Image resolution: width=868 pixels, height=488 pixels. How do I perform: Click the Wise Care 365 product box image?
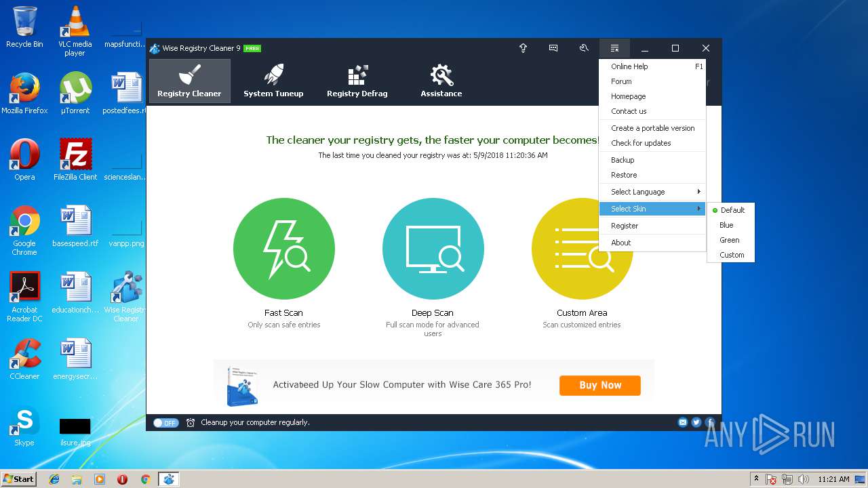(x=242, y=386)
